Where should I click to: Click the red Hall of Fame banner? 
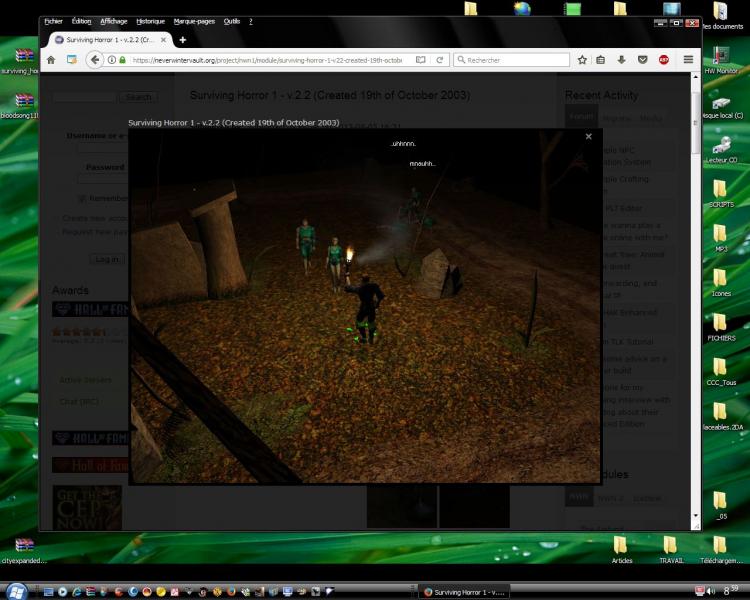pyautogui.click(x=90, y=465)
